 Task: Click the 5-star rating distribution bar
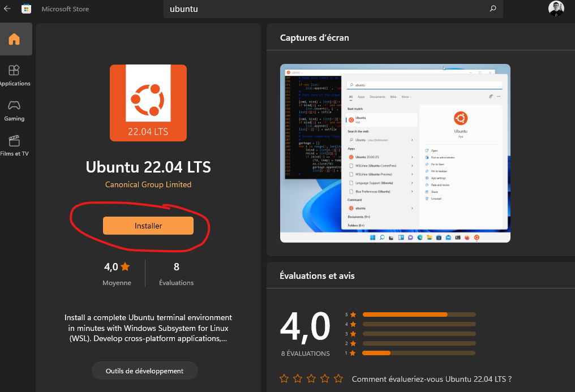tap(419, 315)
